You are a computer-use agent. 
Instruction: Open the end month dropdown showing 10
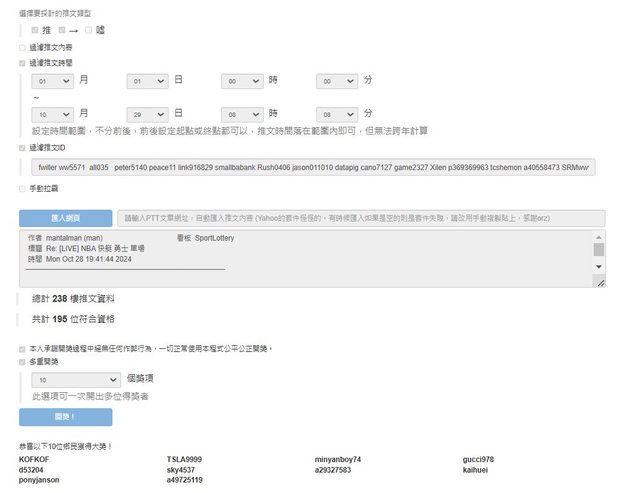(52, 114)
